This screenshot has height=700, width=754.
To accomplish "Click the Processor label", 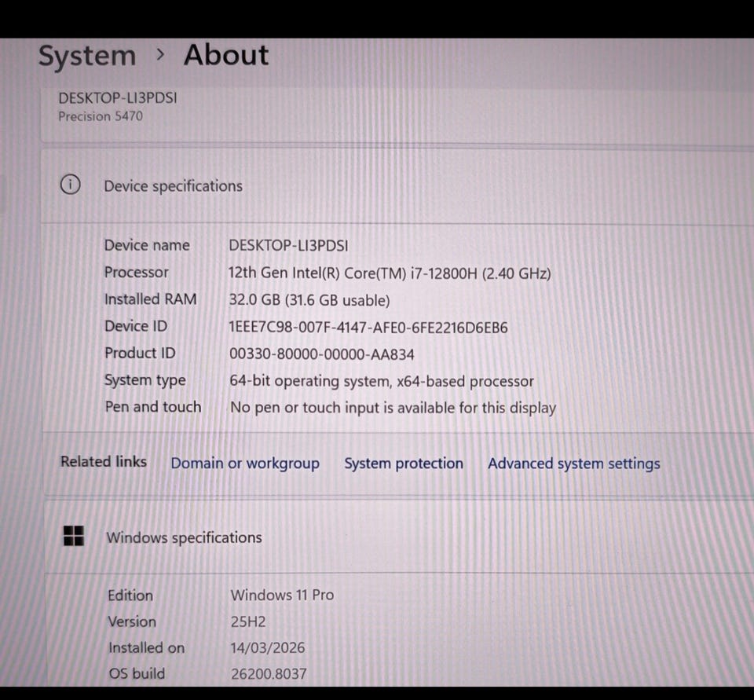I will tap(137, 273).
